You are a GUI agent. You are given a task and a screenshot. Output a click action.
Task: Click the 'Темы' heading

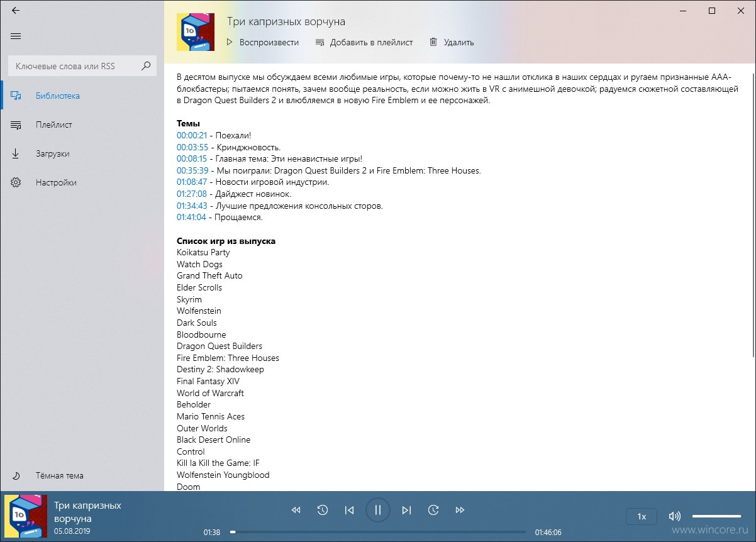(x=189, y=124)
